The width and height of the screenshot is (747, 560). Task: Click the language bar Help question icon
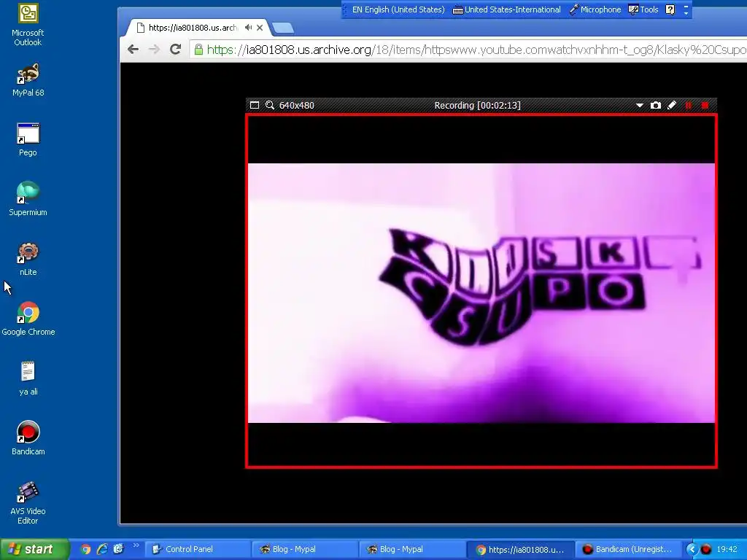[670, 9]
